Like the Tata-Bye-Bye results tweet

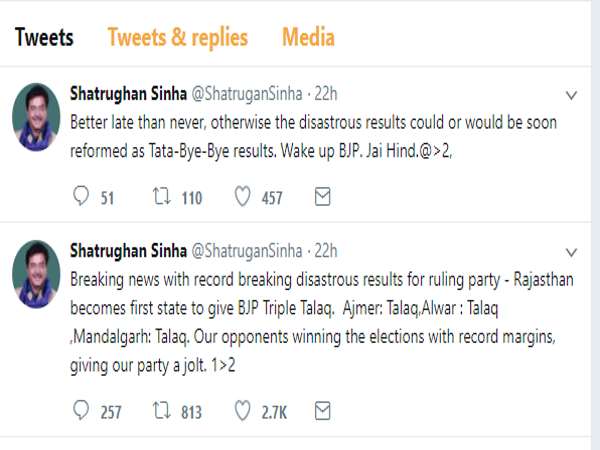[241, 197]
